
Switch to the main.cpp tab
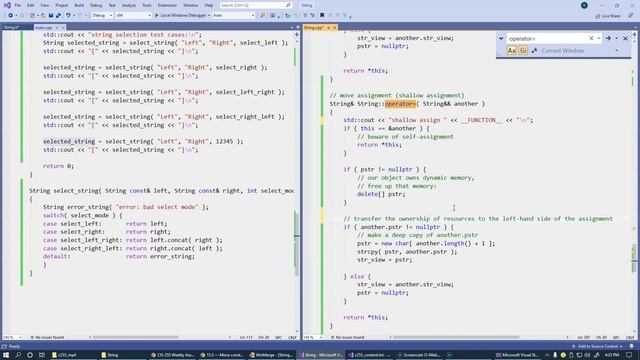pos(43,27)
